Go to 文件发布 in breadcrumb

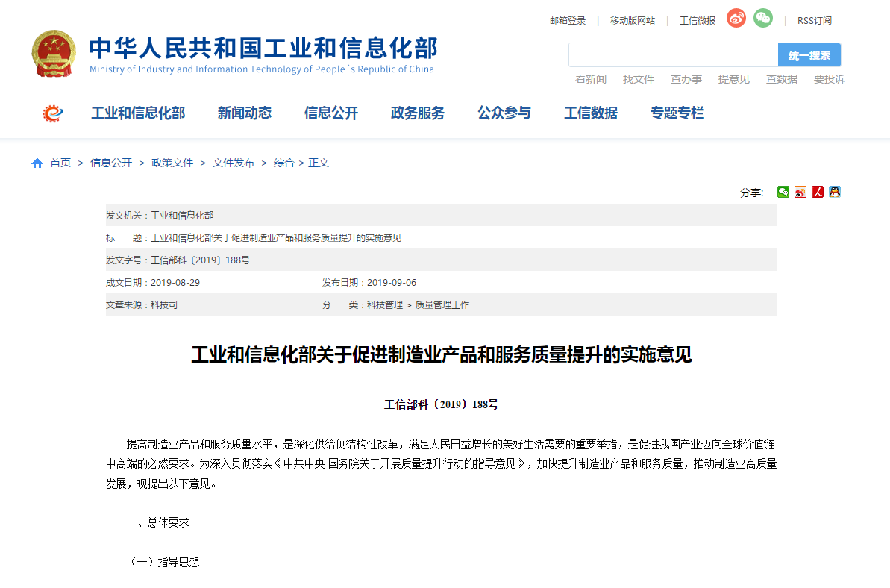(234, 163)
